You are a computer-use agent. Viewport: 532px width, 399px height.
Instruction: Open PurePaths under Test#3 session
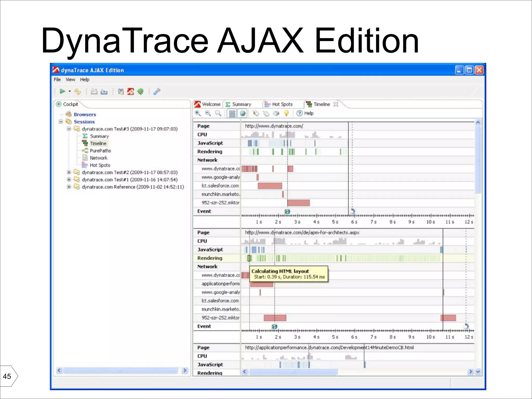pyautogui.click(x=100, y=151)
